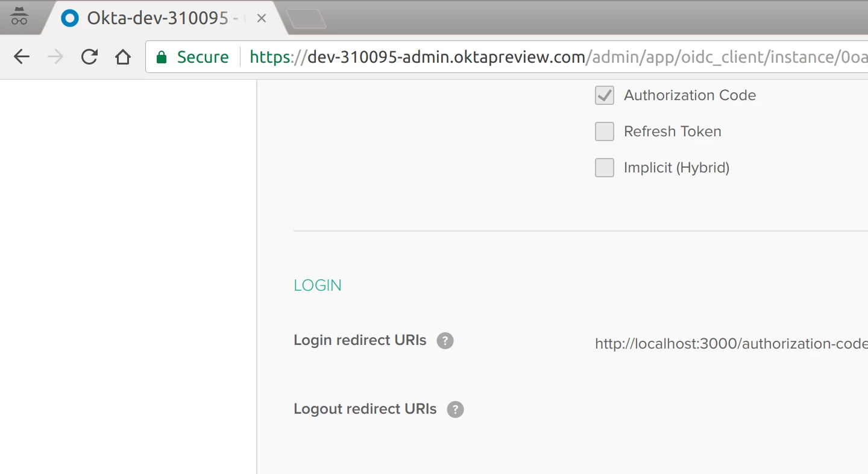Click the localhost:3000 login redirect URI
This screenshot has width=868, height=474.
coord(731,344)
